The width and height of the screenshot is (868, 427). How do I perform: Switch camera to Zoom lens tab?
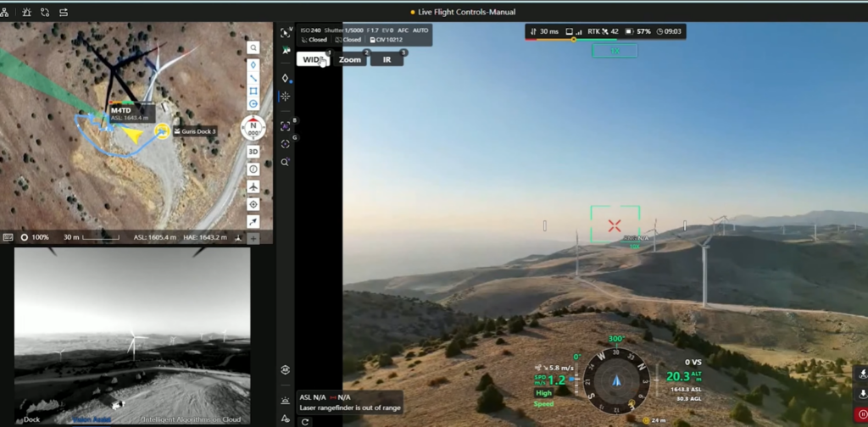tap(350, 59)
